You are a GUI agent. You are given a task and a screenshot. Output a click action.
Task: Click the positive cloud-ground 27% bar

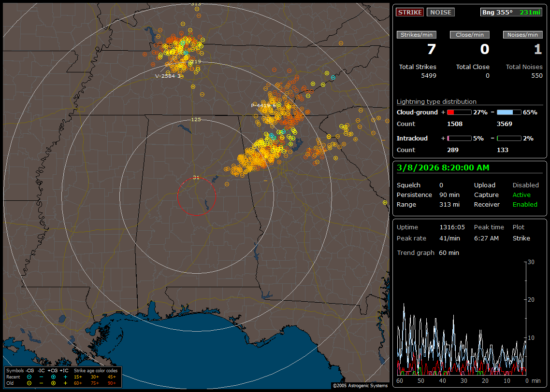pyautogui.click(x=459, y=112)
